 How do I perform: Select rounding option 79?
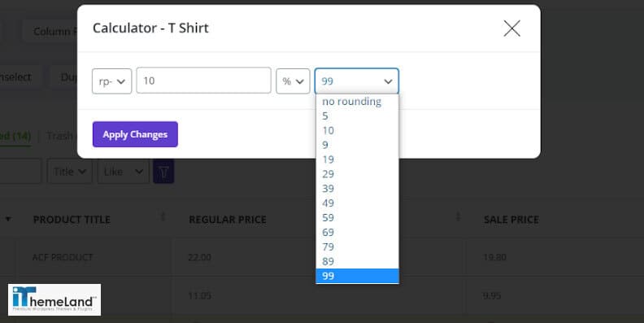(x=357, y=247)
